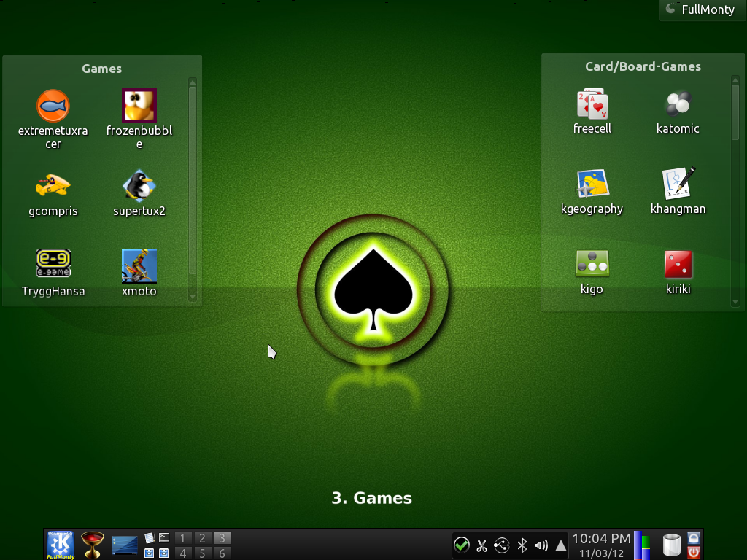
Task: Click the documents quick-launch icon near terminal
Action: (x=150, y=538)
